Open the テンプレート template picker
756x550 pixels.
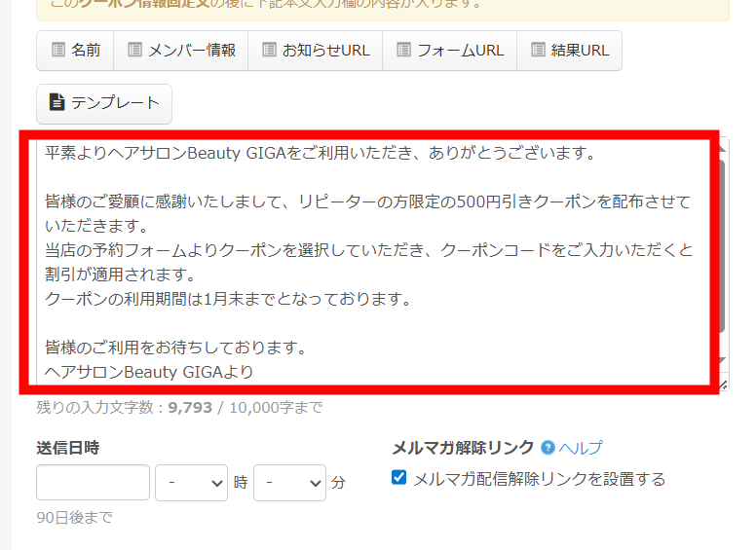[104, 103]
